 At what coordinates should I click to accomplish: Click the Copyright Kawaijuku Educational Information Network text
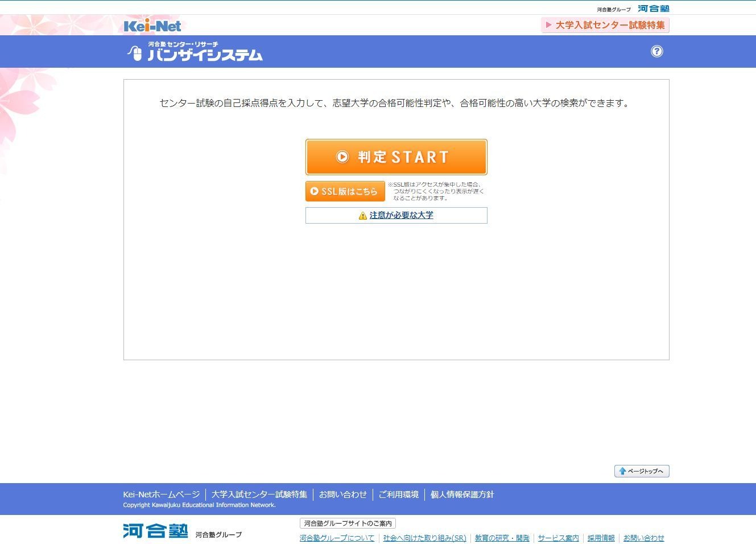(x=199, y=505)
